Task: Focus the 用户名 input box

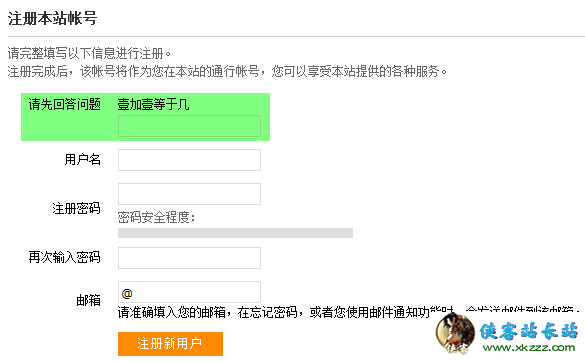Action: click(189, 160)
